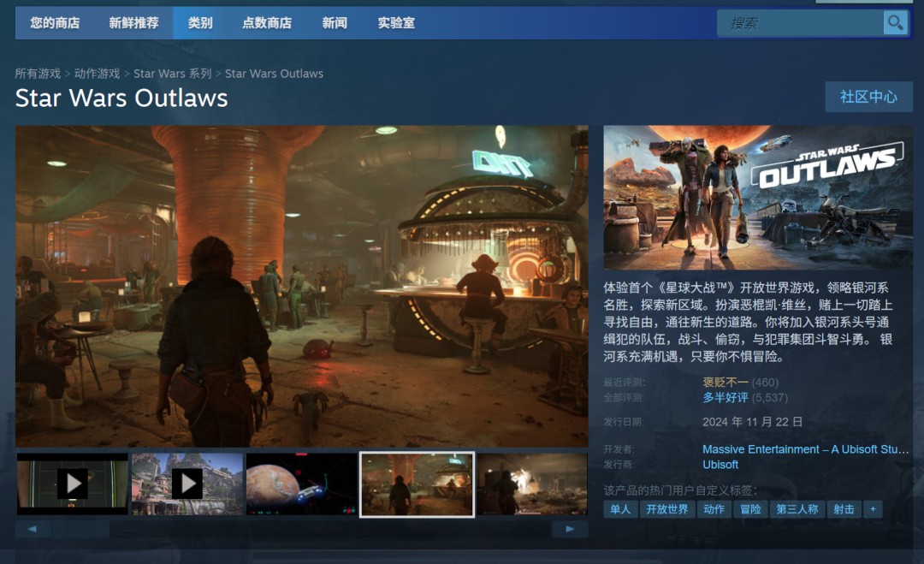This screenshot has width=924, height=564.
Task: Select the planet and spaceship screenshot thumbnail
Action: pos(302,484)
